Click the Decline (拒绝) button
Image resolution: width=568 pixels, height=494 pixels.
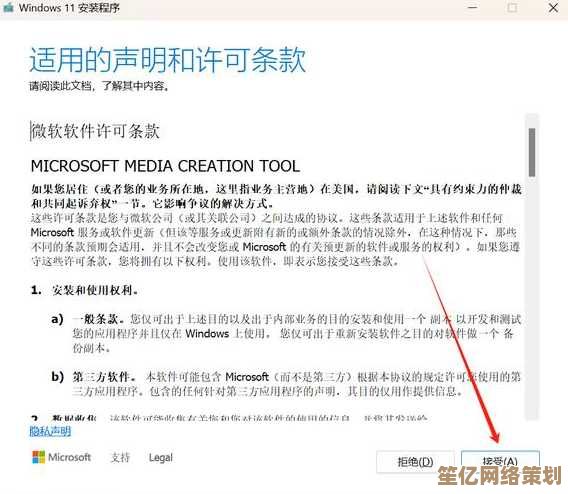[415, 462]
